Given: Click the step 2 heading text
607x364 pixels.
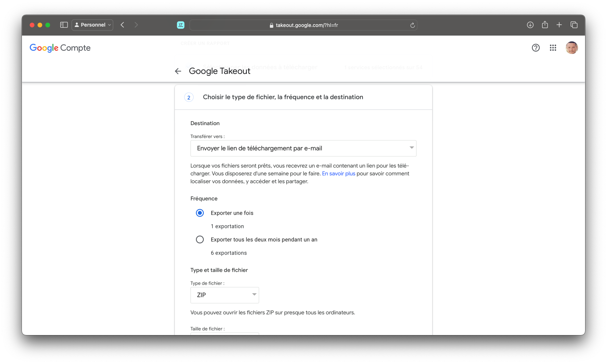Looking at the screenshot, I should (283, 97).
